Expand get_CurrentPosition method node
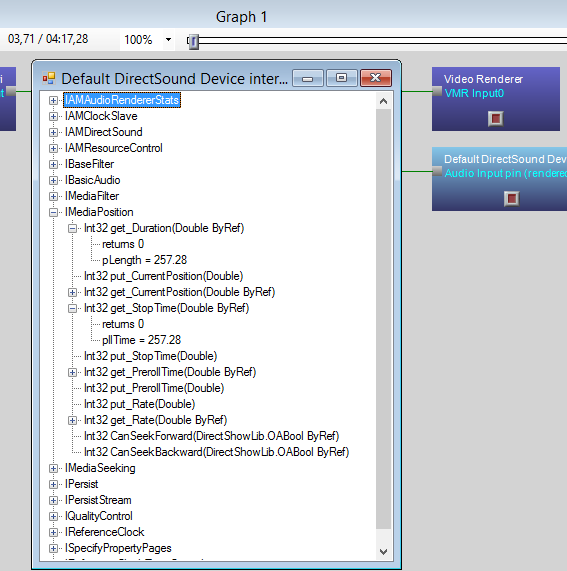Image resolution: width=567 pixels, height=571 pixels. click(72, 292)
